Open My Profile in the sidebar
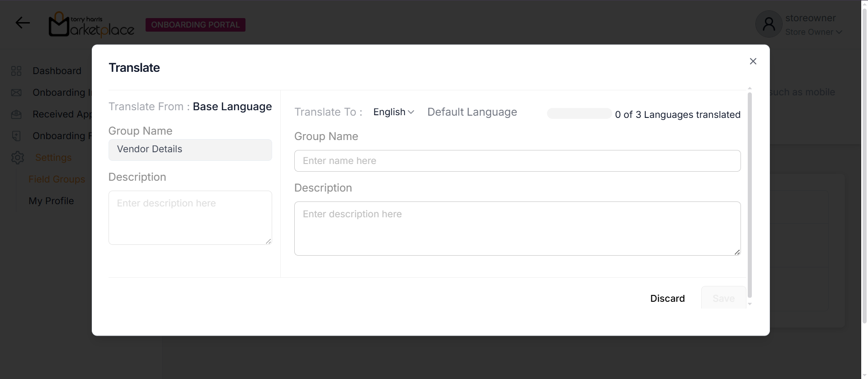Viewport: 868px width, 379px height. pyautogui.click(x=51, y=201)
